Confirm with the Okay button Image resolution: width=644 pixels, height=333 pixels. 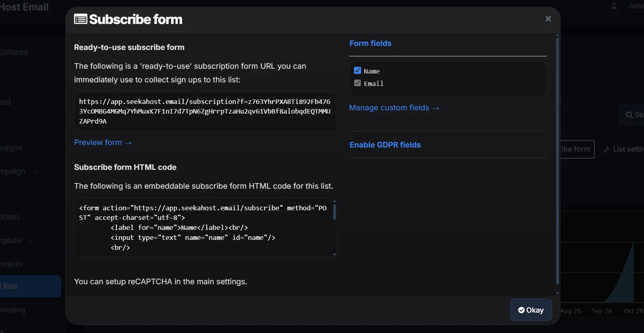point(531,310)
